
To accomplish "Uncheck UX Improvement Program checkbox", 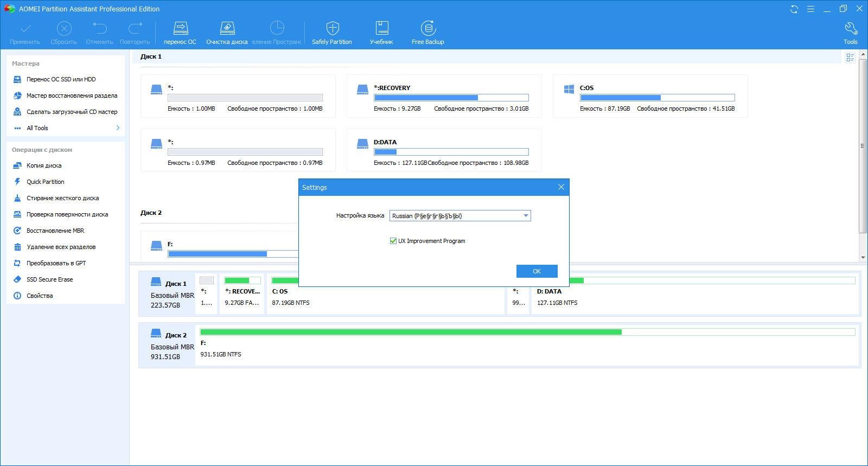I will point(393,241).
